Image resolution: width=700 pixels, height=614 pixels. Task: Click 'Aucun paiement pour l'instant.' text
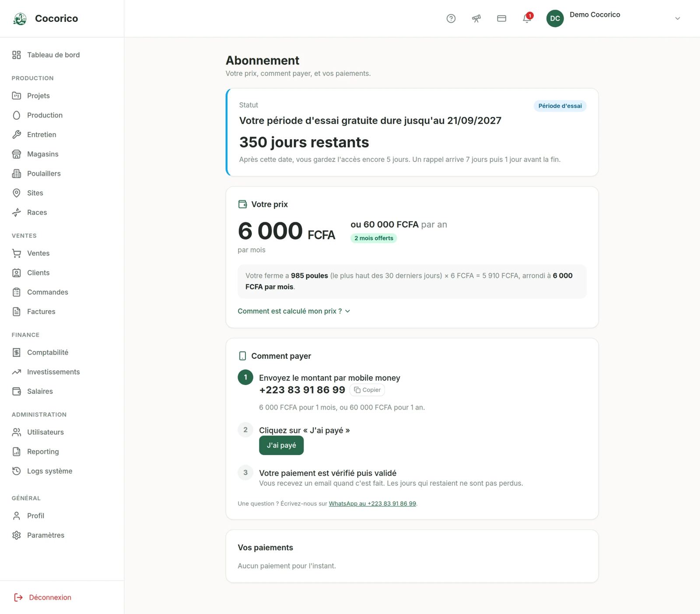point(287,566)
